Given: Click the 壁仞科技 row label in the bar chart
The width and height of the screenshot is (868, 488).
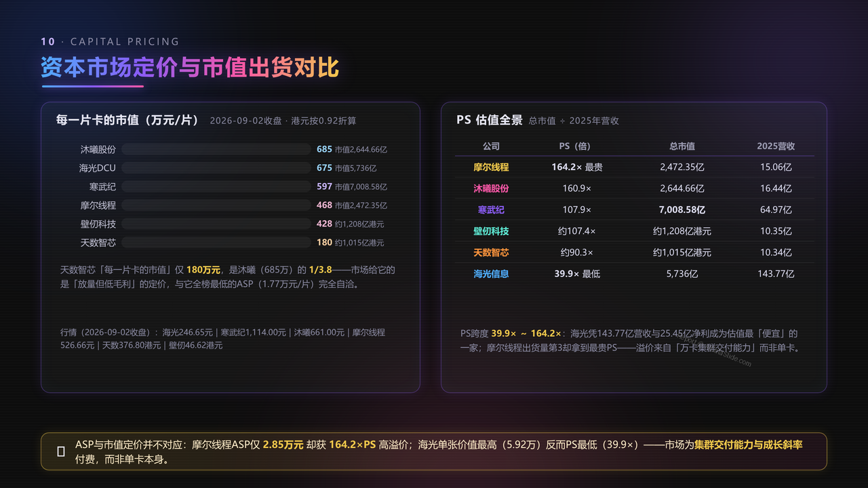Looking at the screenshot, I should [x=98, y=224].
